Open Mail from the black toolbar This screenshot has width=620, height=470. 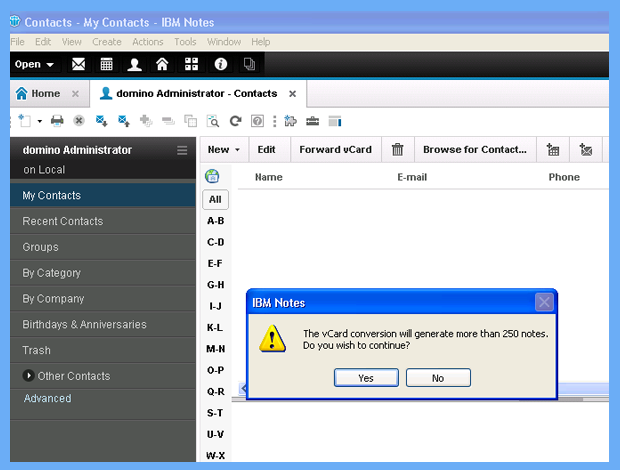tap(78, 64)
